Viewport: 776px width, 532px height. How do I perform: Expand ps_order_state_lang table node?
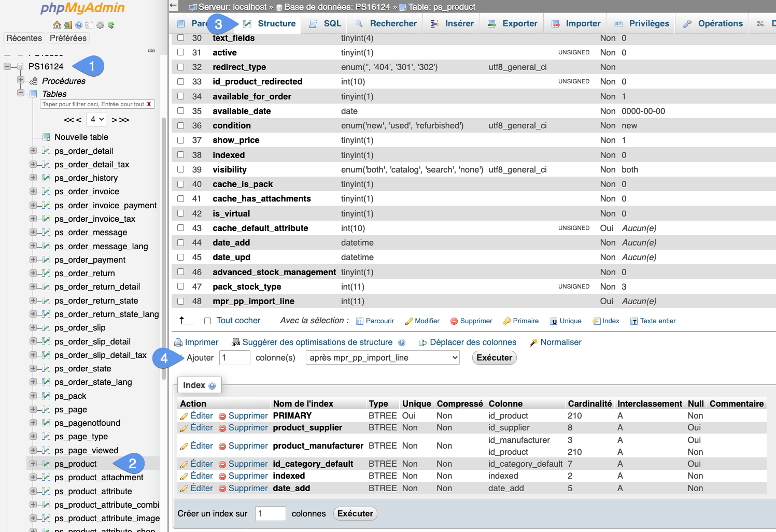tap(33, 382)
